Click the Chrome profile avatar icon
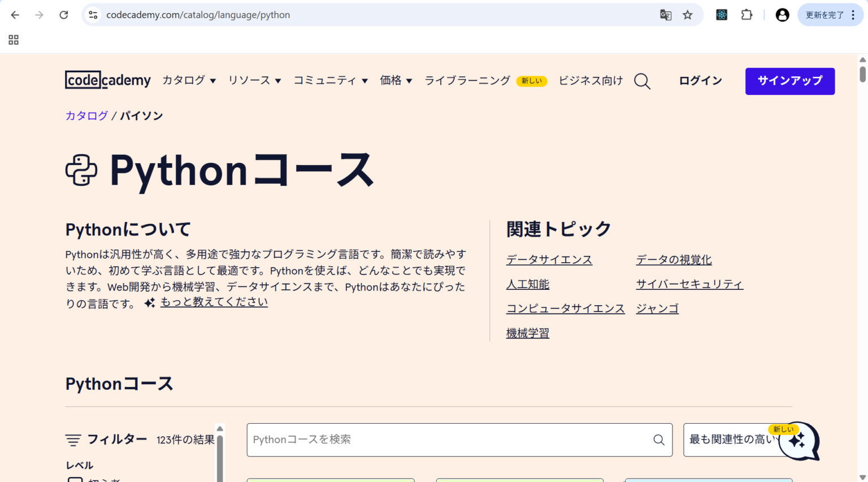The image size is (868, 482). (x=782, y=15)
